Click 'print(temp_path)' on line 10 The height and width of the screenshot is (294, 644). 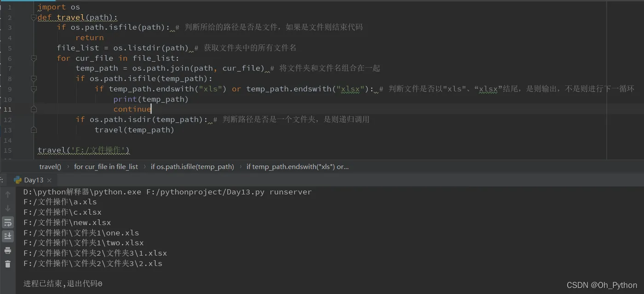pos(151,99)
